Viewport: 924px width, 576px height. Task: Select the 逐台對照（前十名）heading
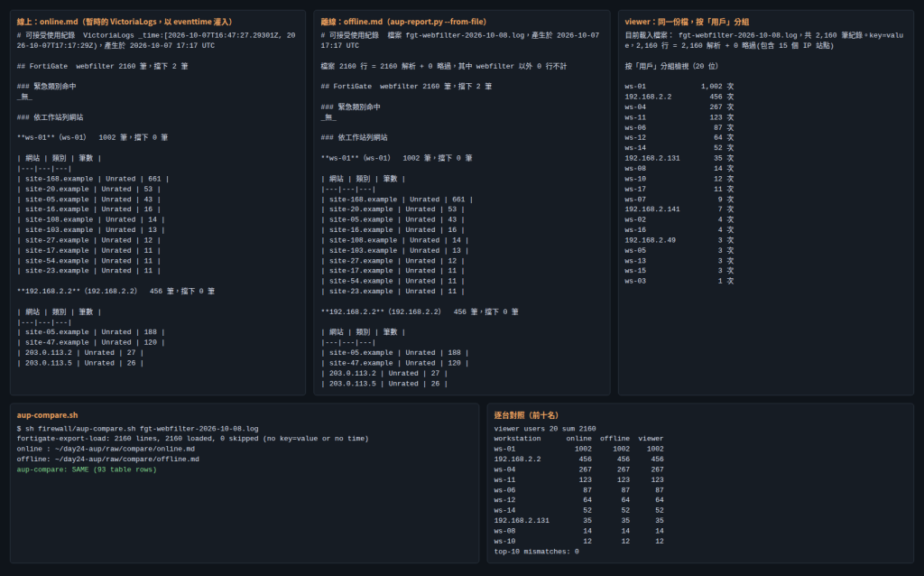coord(526,415)
